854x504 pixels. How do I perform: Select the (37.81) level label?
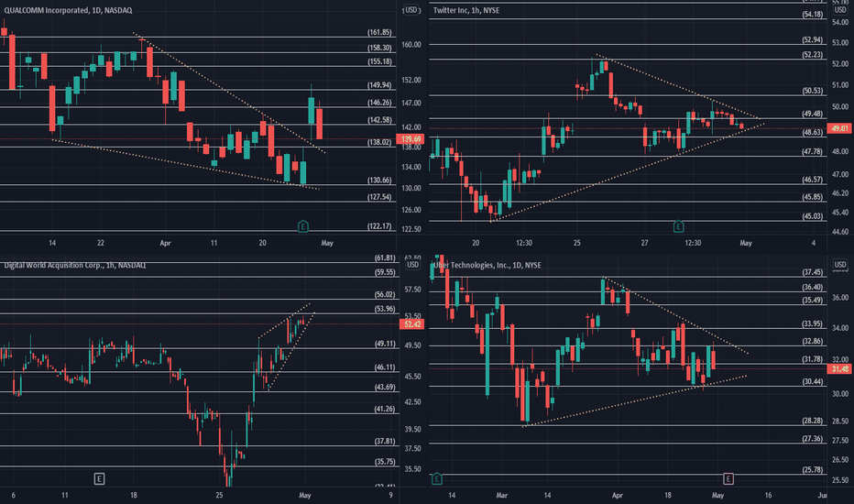coord(385,442)
